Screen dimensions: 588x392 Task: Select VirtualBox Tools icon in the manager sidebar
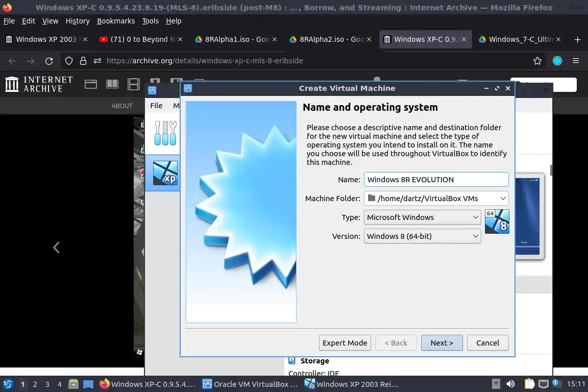tap(165, 133)
